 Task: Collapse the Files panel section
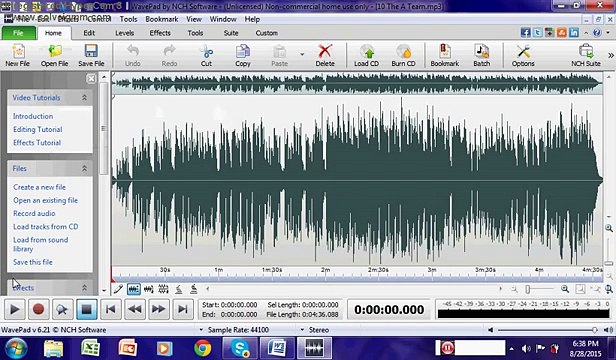(84, 168)
